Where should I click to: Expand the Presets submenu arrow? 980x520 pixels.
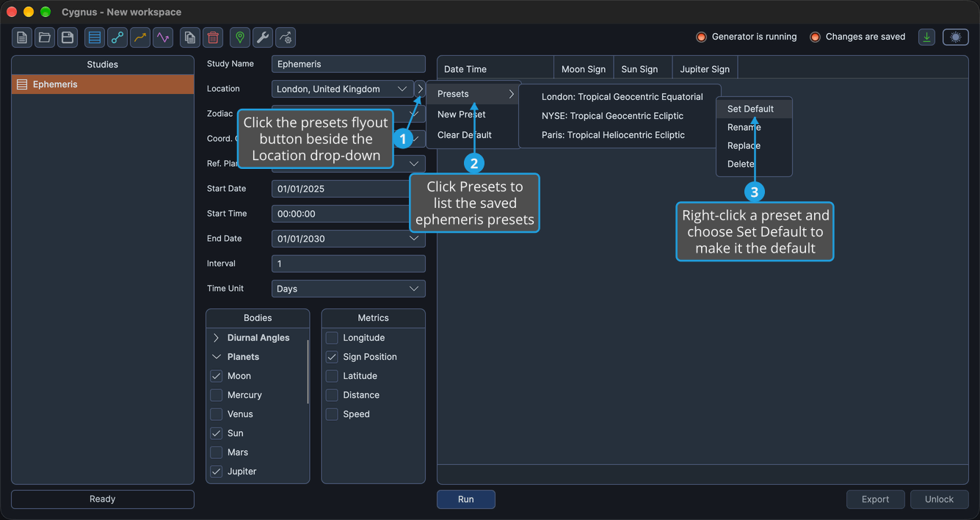(x=512, y=94)
